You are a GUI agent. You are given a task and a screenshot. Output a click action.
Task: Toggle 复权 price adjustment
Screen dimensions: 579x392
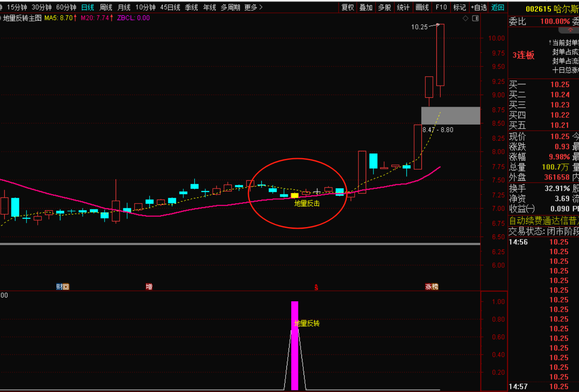coord(348,7)
